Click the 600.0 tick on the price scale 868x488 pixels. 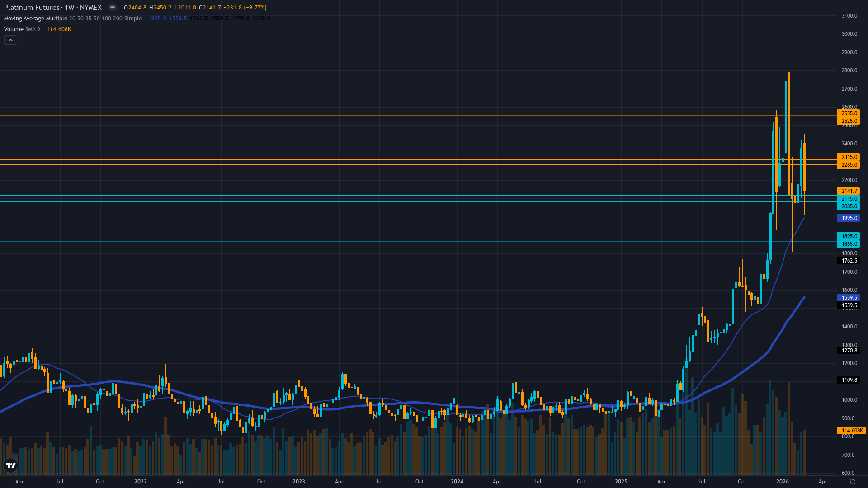click(x=848, y=473)
